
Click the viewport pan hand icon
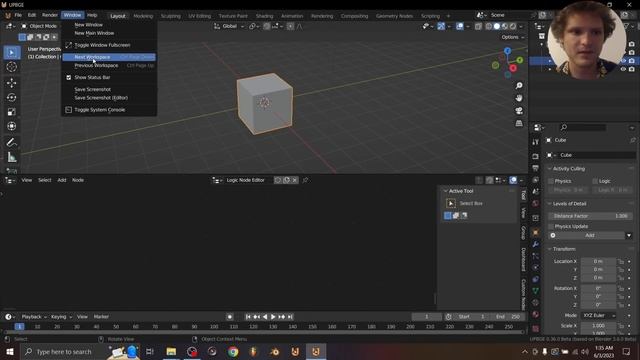point(519,98)
